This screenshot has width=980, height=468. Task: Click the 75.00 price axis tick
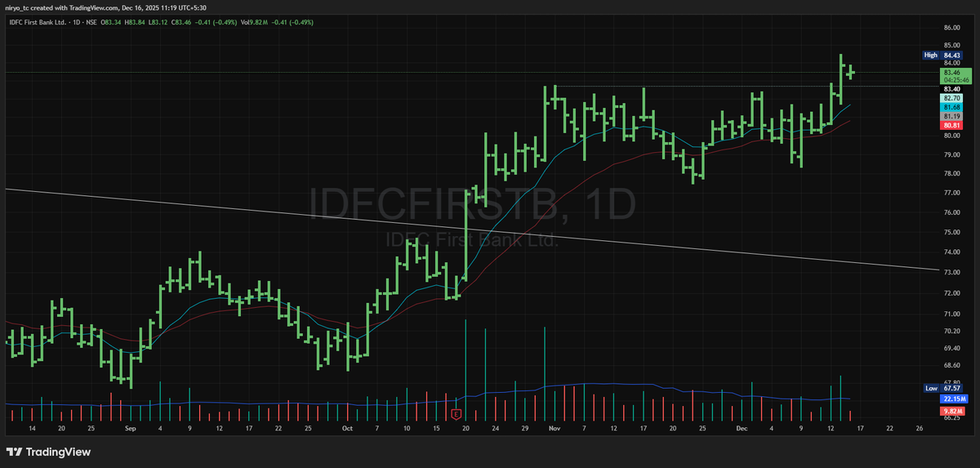951,233
